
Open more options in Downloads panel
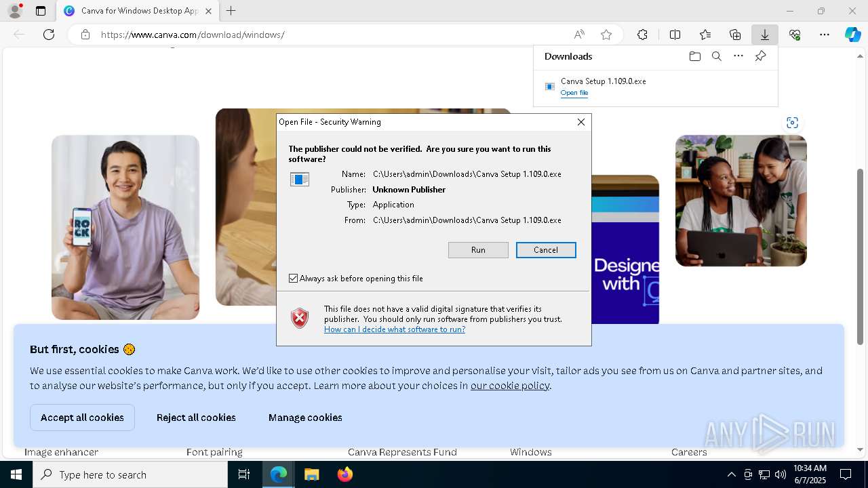tap(738, 56)
